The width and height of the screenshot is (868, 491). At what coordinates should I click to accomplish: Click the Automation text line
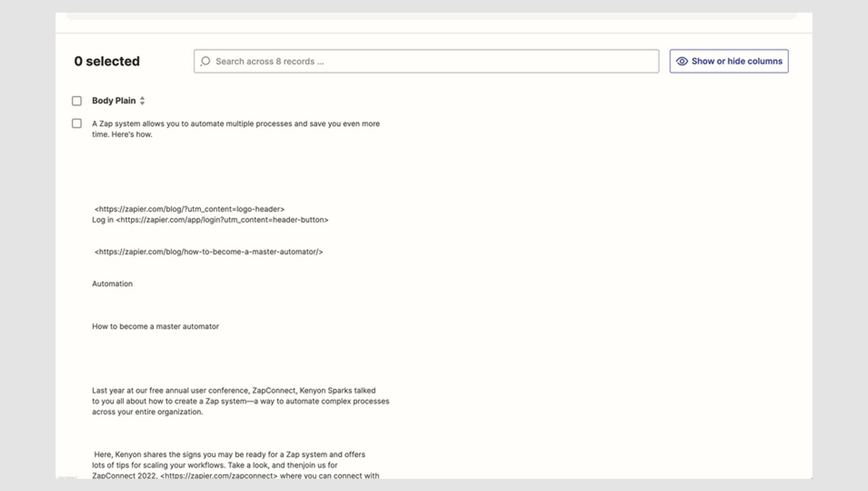click(112, 284)
